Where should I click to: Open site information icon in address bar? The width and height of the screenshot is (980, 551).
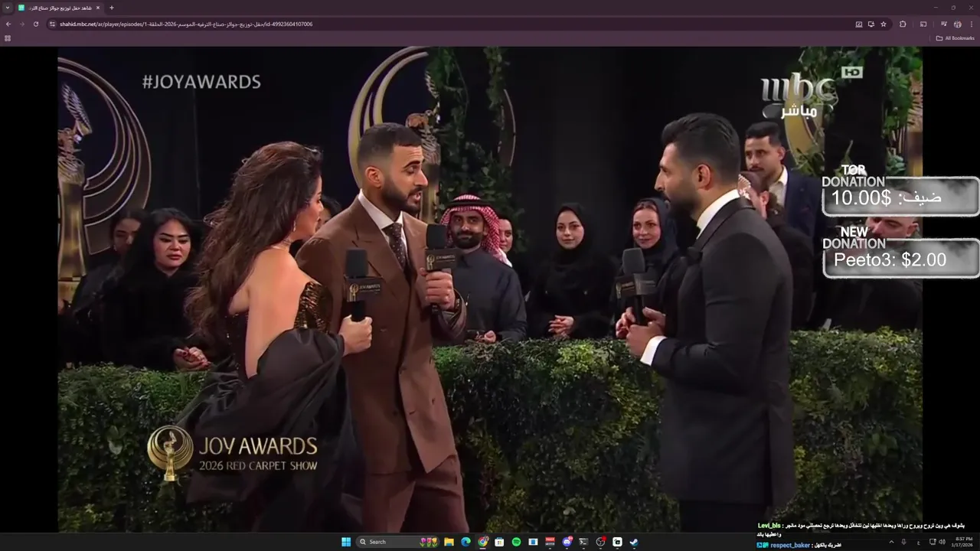tap(52, 24)
